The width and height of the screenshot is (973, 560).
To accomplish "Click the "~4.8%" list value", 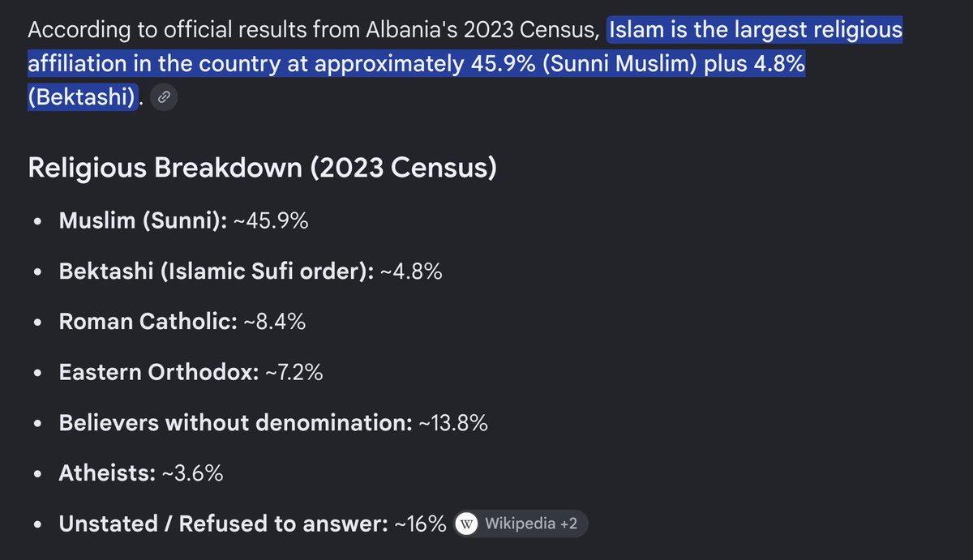I will 411,271.
